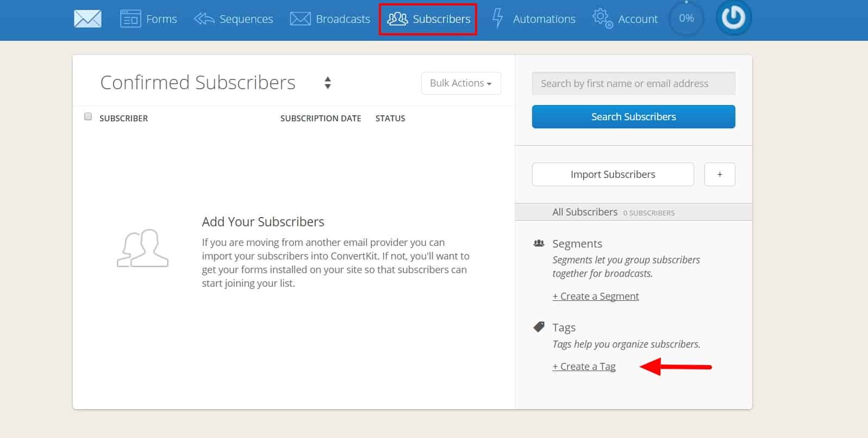This screenshot has height=438, width=868.
Task: Click the large subscribers placeholder icon
Action: (142, 248)
